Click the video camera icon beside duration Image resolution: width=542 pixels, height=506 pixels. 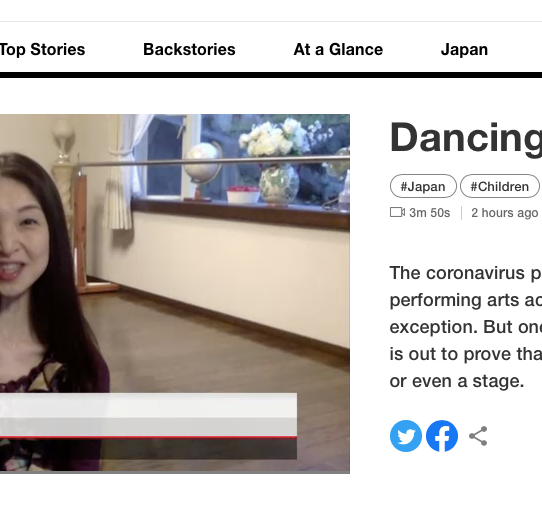pos(397,212)
